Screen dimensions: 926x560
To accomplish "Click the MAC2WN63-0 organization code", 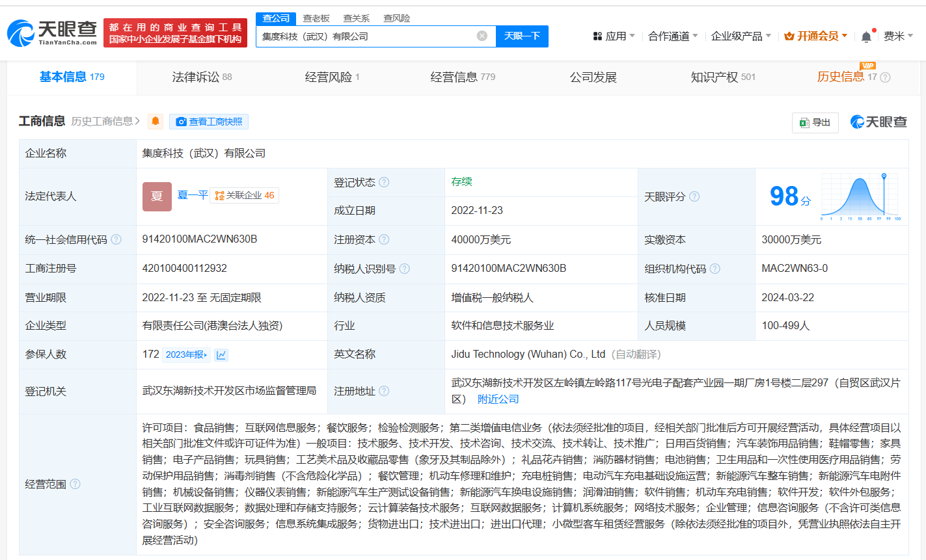I will click(795, 268).
